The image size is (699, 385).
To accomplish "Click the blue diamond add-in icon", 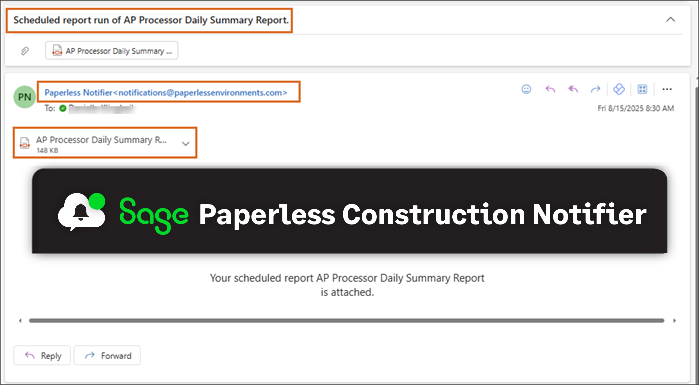I will click(619, 90).
